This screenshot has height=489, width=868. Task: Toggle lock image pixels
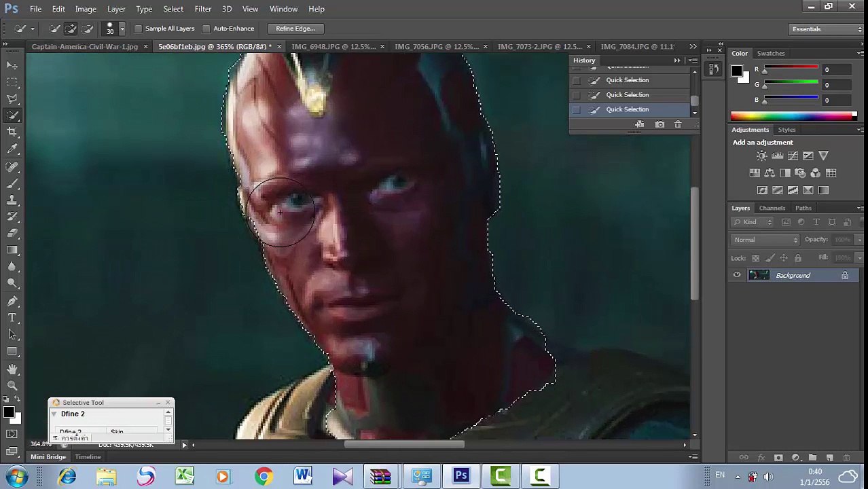pyautogui.click(x=770, y=258)
